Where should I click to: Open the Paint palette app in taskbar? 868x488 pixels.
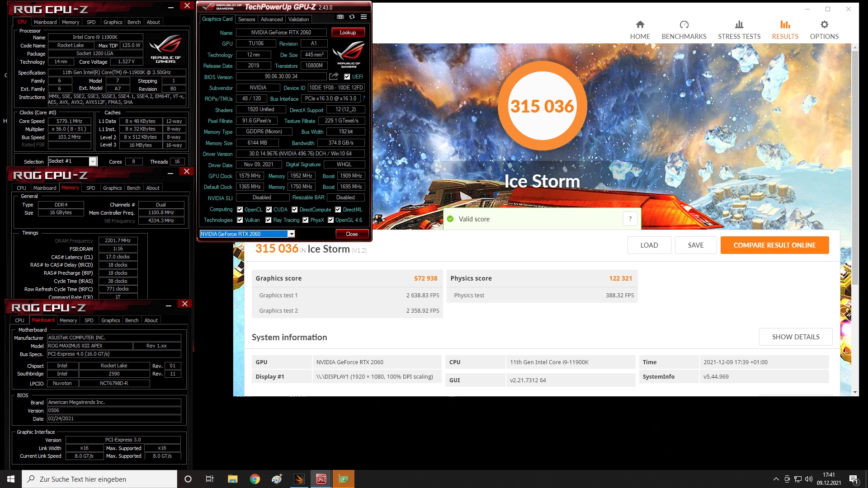[277, 479]
